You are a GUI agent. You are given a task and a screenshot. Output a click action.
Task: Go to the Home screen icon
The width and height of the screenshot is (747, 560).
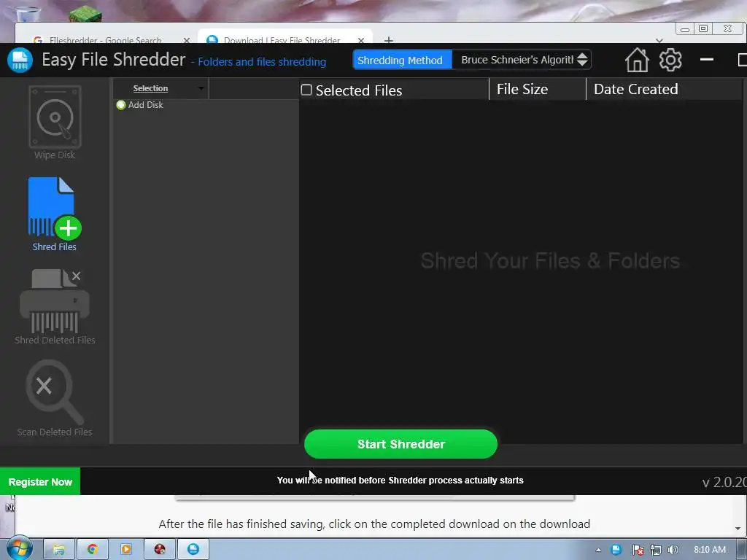pos(637,60)
